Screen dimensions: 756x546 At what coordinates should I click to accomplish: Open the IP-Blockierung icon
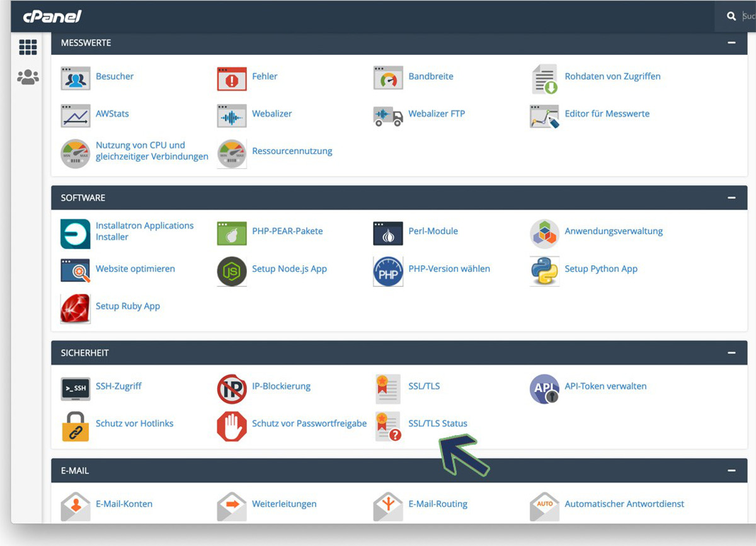[232, 389]
